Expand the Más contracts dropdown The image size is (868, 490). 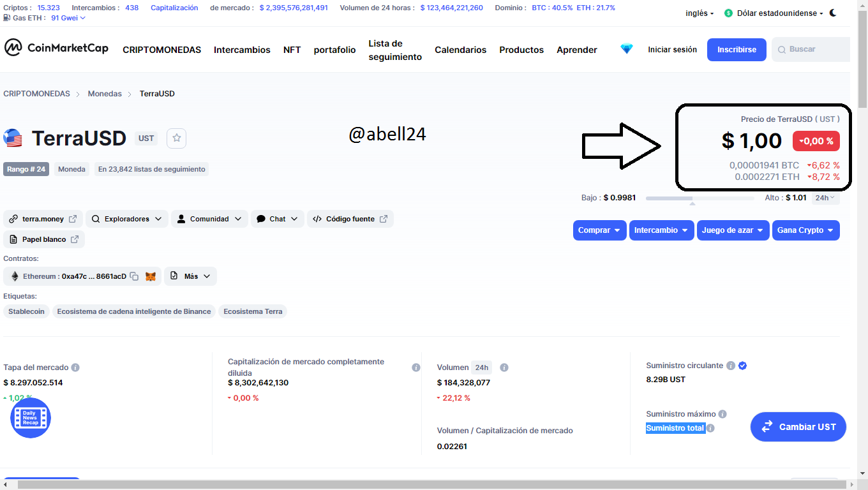[x=191, y=276]
